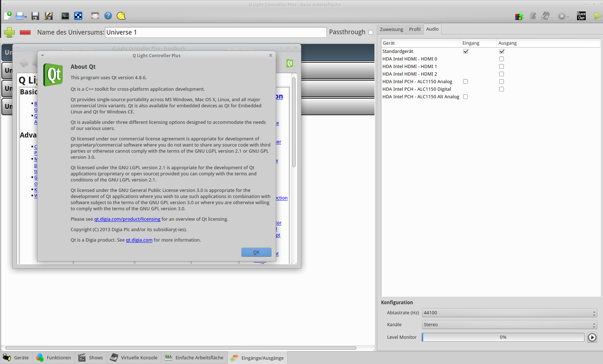Uncheck Standardgerät Ausgang checkbox
The image size is (603, 364).
[502, 51]
